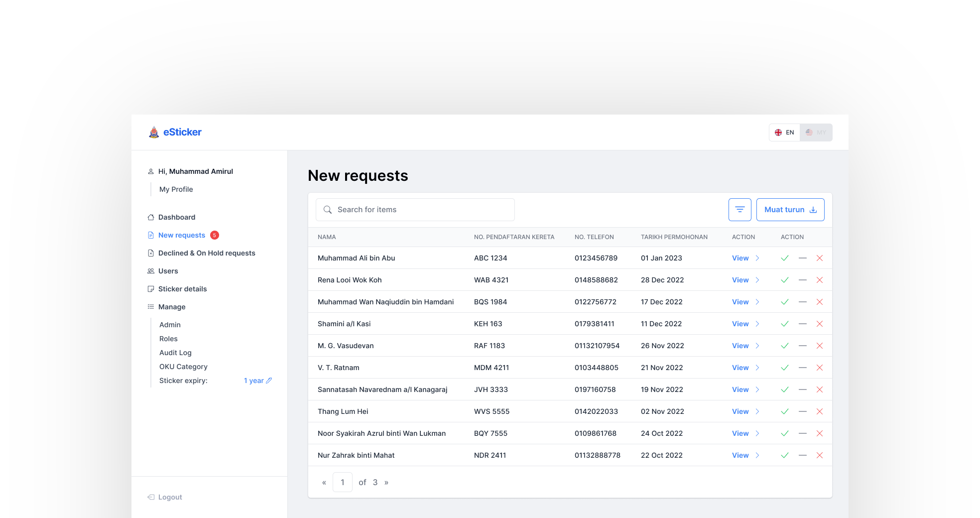The image size is (980, 518).
Task: Open OKU Category submenu item
Action: [183, 367]
